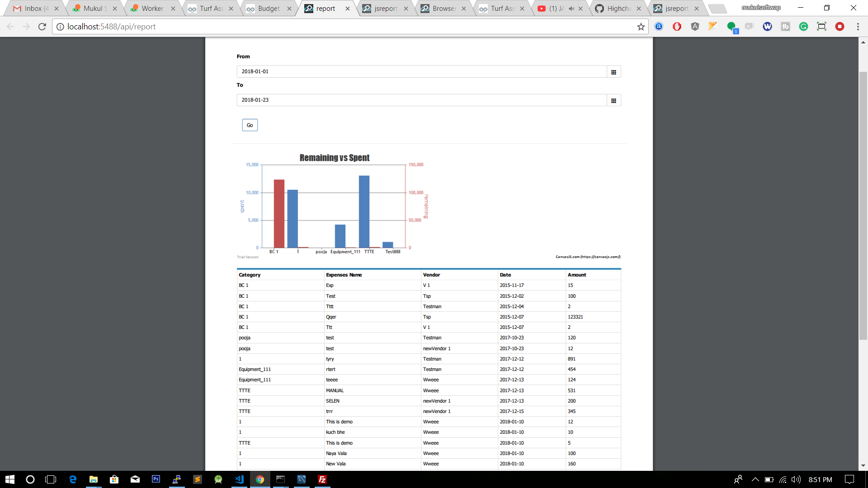Launch Visual Studio Code from the taskbar

pos(239,479)
